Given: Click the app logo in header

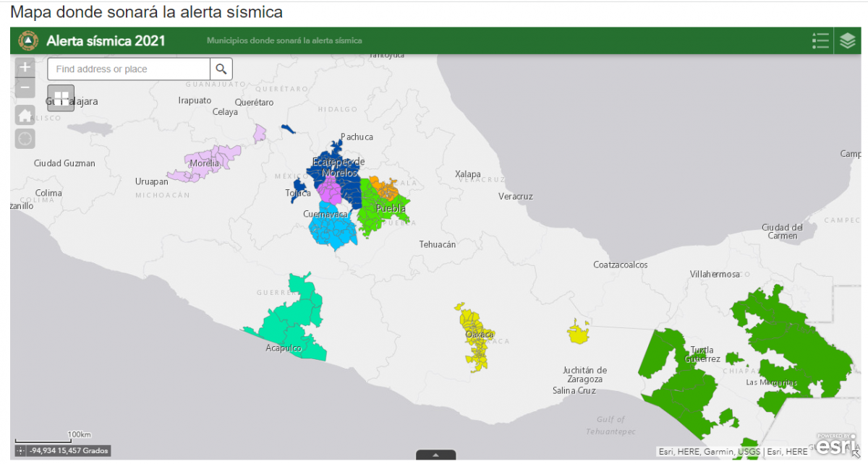Looking at the screenshot, I should click(x=28, y=40).
